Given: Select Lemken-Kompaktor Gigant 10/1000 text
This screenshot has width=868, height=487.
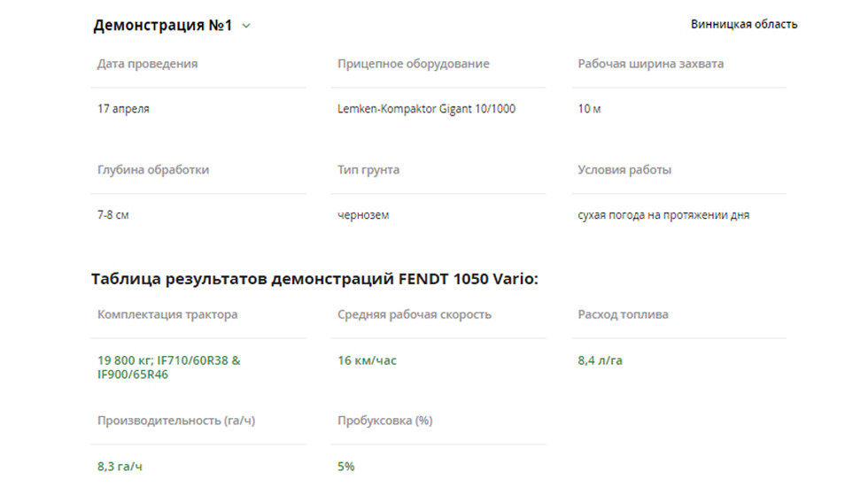Looking at the screenshot, I should 426,108.
